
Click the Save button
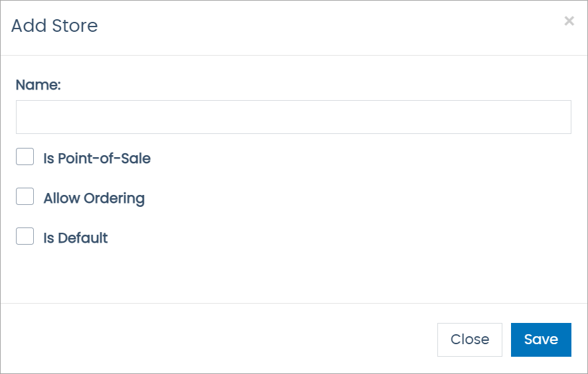(x=541, y=340)
